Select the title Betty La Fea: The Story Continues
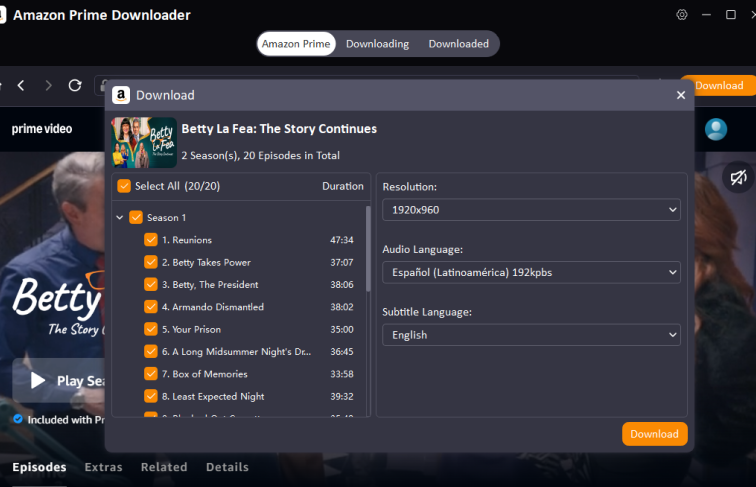Viewport: 756px width, 487px height. pos(279,129)
